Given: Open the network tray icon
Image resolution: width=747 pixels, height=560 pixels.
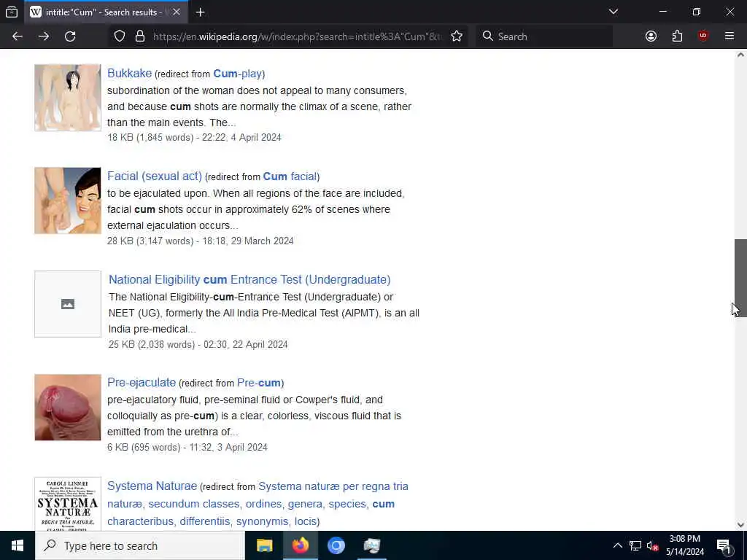Looking at the screenshot, I should pyautogui.click(x=635, y=545).
